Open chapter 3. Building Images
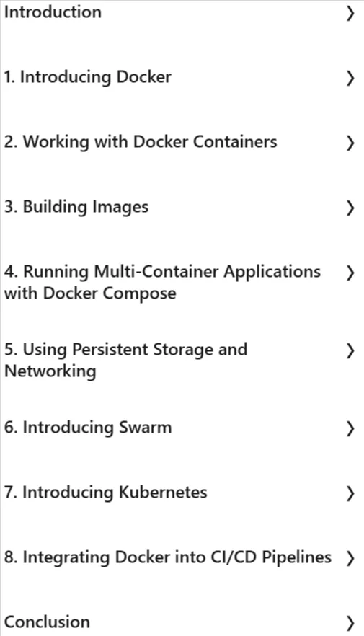The image size is (364, 636). pos(76,207)
